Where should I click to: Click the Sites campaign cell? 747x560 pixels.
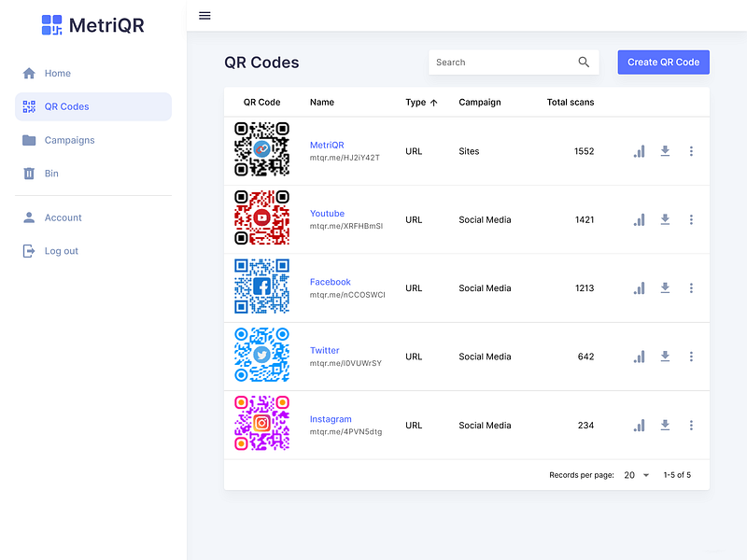tap(469, 151)
